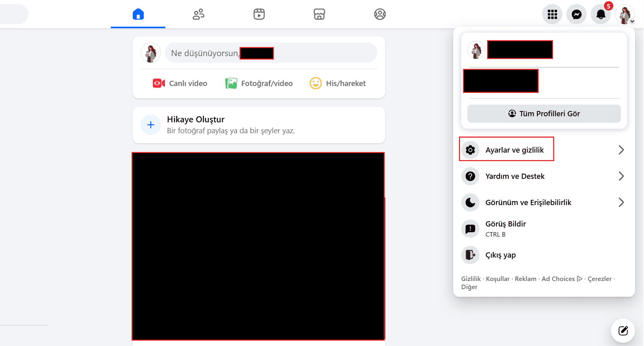Image resolution: width=644 pixels, height=346 pixels.
Task: Open the Koşullar footer link
Action: (498, 279)
